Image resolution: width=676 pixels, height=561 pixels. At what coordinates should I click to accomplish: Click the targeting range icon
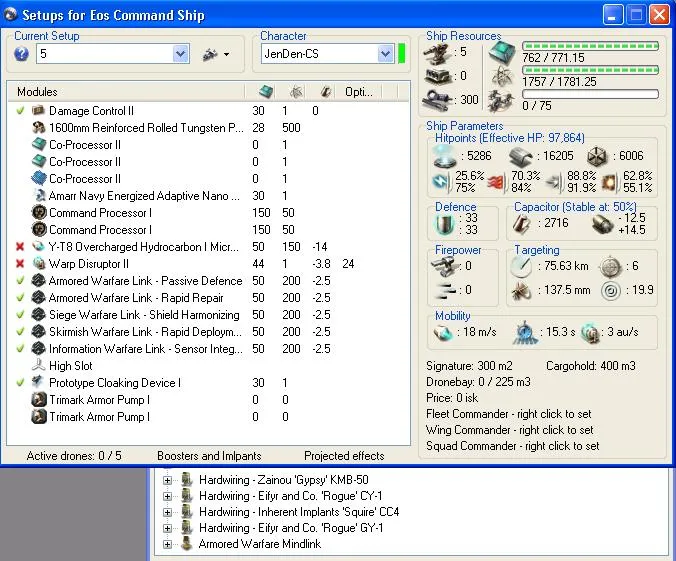(x=523, y=267)
